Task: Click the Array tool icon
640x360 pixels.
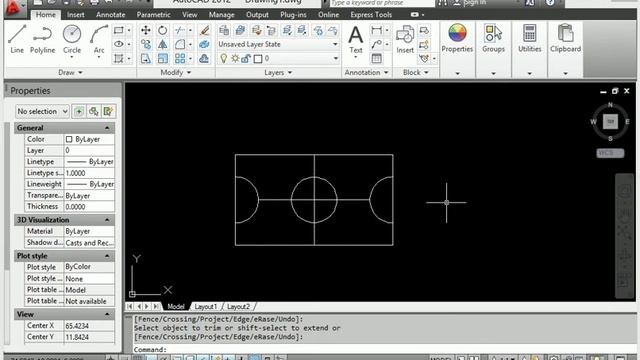Action: click(180, 58)
